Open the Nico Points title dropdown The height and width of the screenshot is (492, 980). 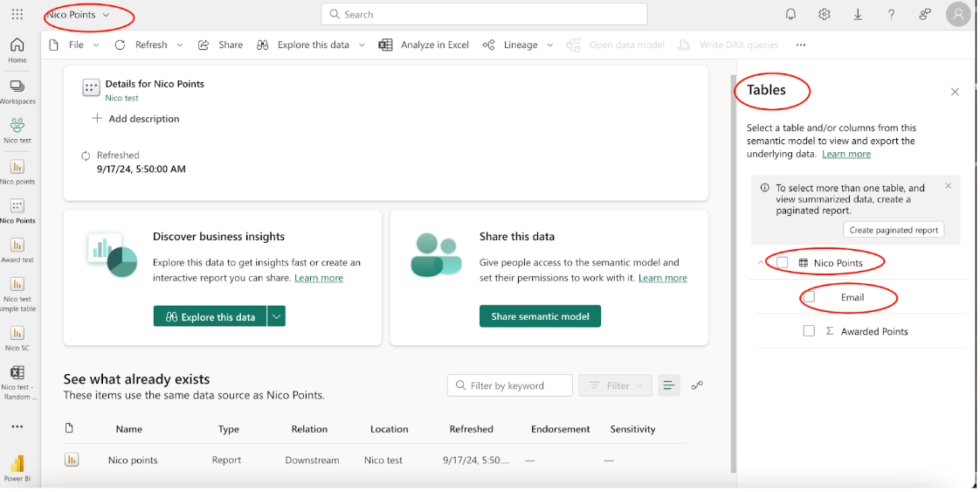coord(106,15)
